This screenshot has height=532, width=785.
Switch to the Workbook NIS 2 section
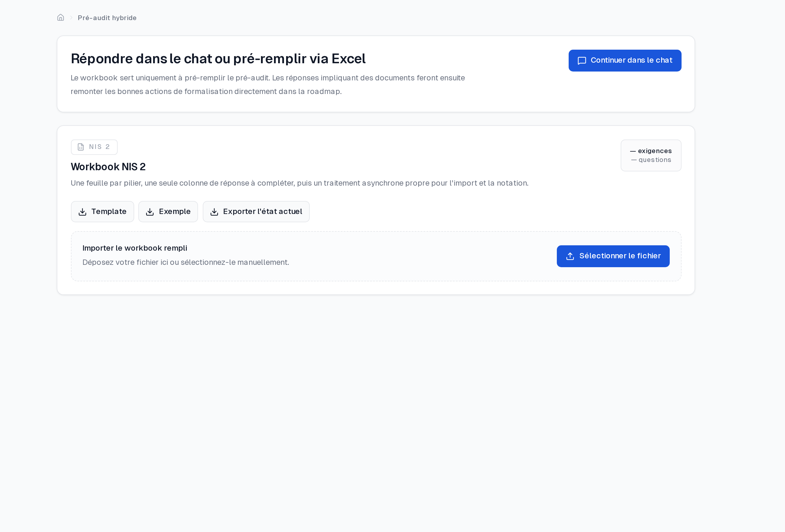pos(108,166)
